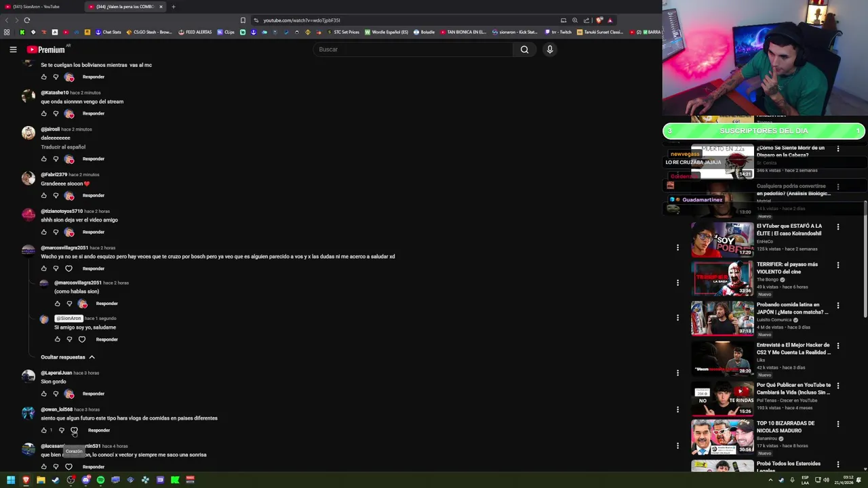The image size is (868, 488).
Task: Like the @jairosll comment
Action: pos(44,159)
